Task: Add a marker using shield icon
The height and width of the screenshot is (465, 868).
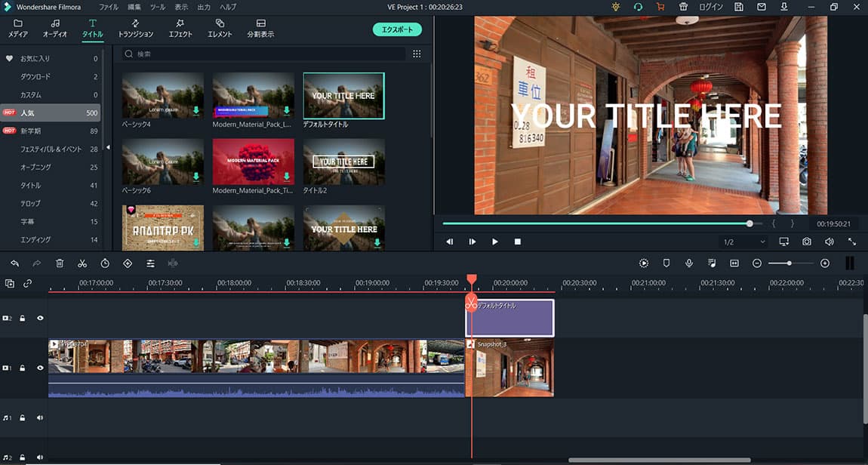Action: pyautogui.click(x=666, y=263)
